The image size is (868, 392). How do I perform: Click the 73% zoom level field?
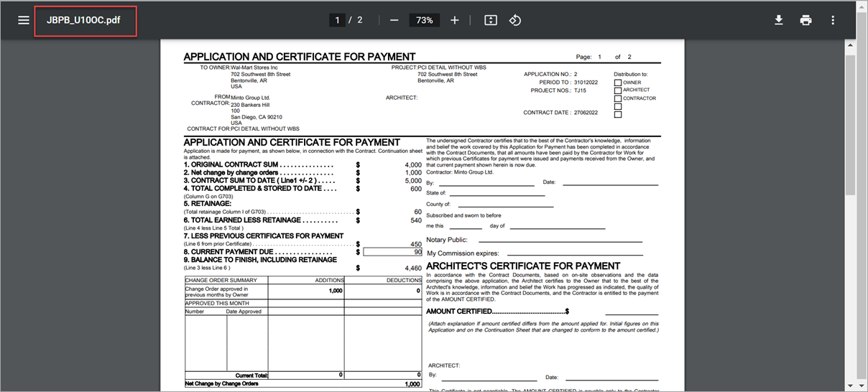coord(424,20)
